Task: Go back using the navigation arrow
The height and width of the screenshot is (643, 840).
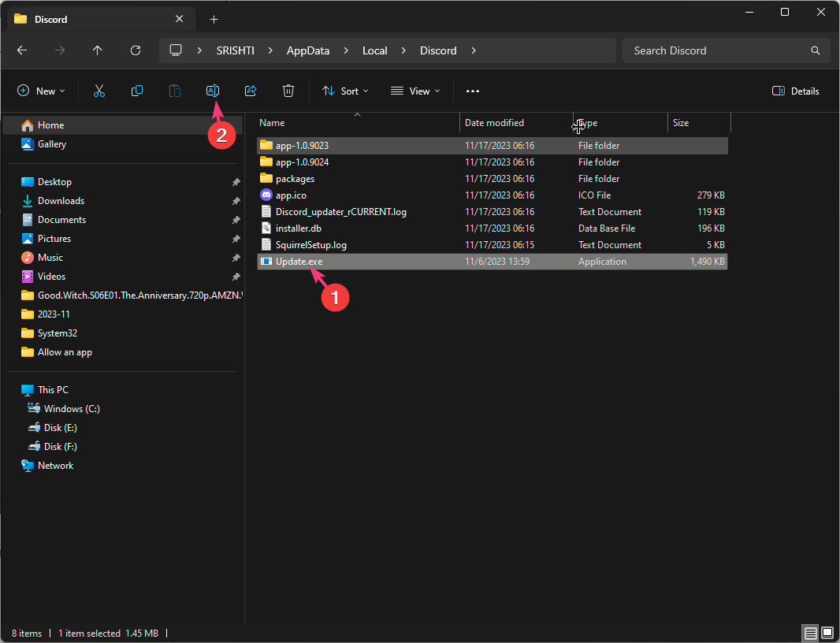Action: coord(22,50)
